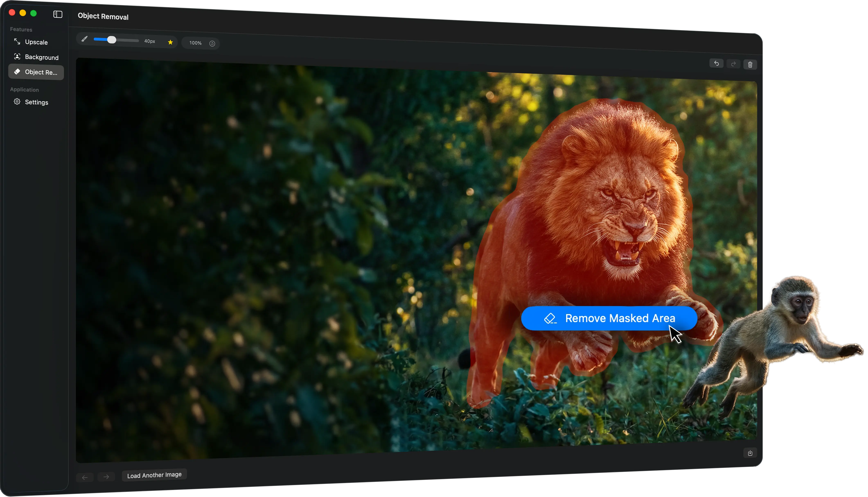Click Load Another Image button
Viewport: 868px width, 497px height.
[154, 475]
